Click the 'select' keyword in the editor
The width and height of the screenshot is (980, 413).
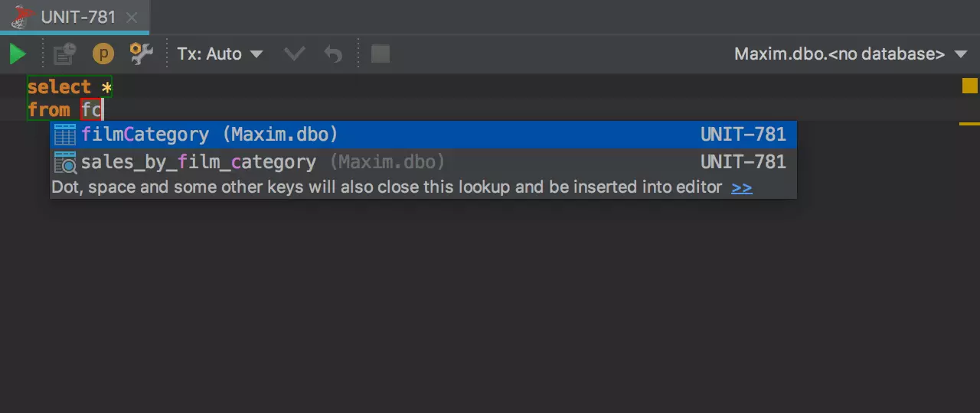click(59, 87)
